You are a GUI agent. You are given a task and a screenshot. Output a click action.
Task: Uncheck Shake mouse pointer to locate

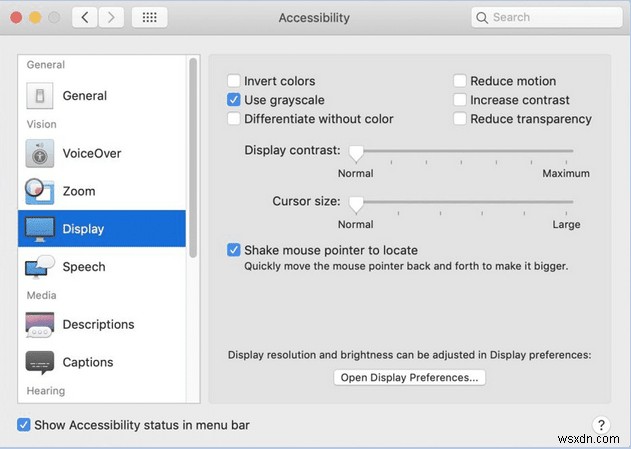234,250
